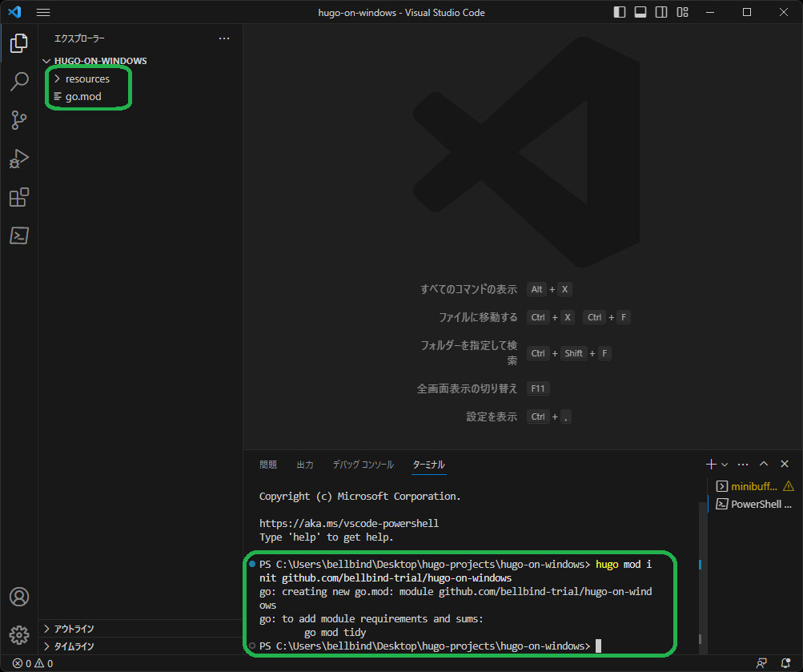Image resolution: width=803 pixels, height=672 pixels.
Task: Switch to the デバッグ コンソール tab
Action: coord(363,465)
